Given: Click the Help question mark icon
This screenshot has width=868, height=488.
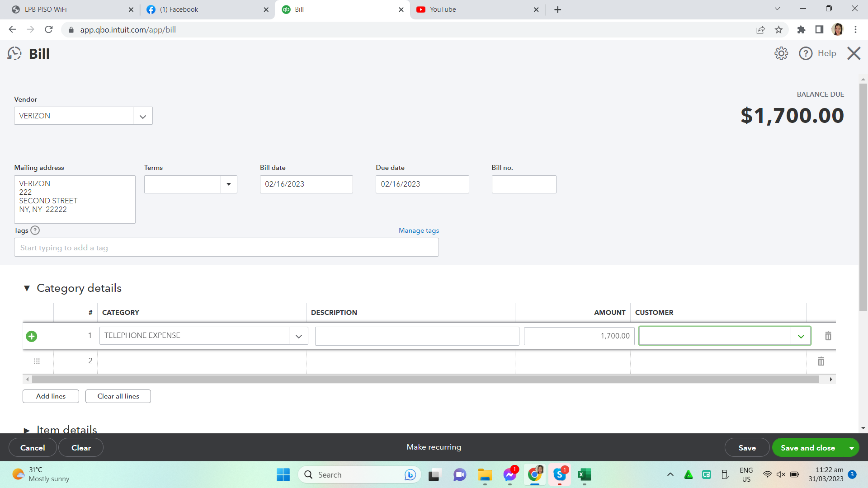Looking at the screenshot, I should pos(805,53).
